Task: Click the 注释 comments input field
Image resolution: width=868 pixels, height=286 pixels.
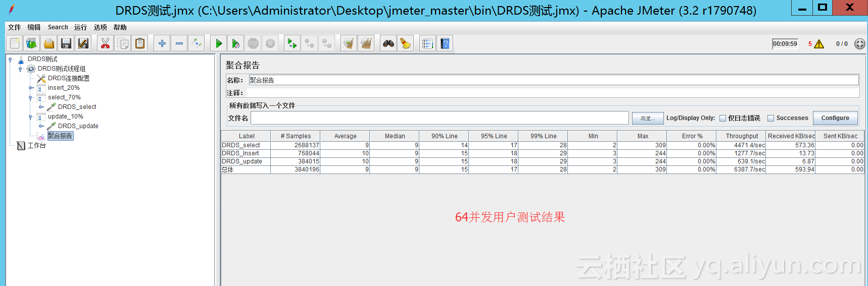Action: pyautogui.click(x=553, y=93)
